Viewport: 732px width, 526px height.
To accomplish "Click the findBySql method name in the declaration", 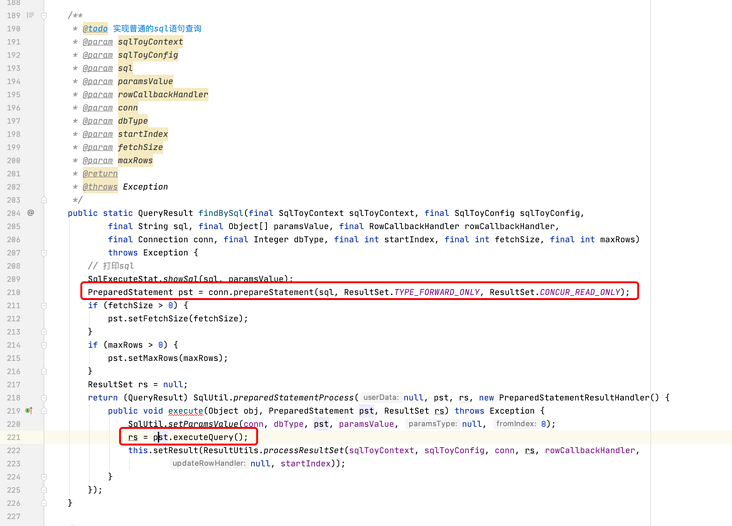I will tap(220, 213).
